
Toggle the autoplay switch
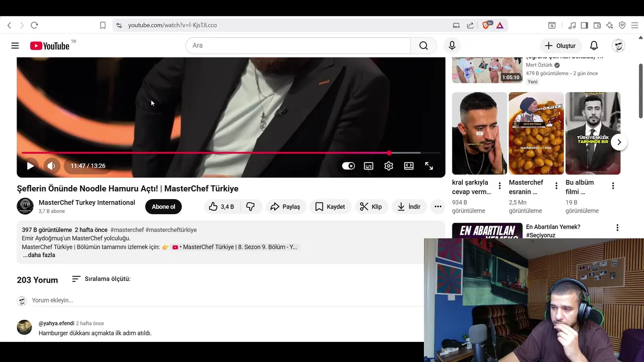pos(348,166)
